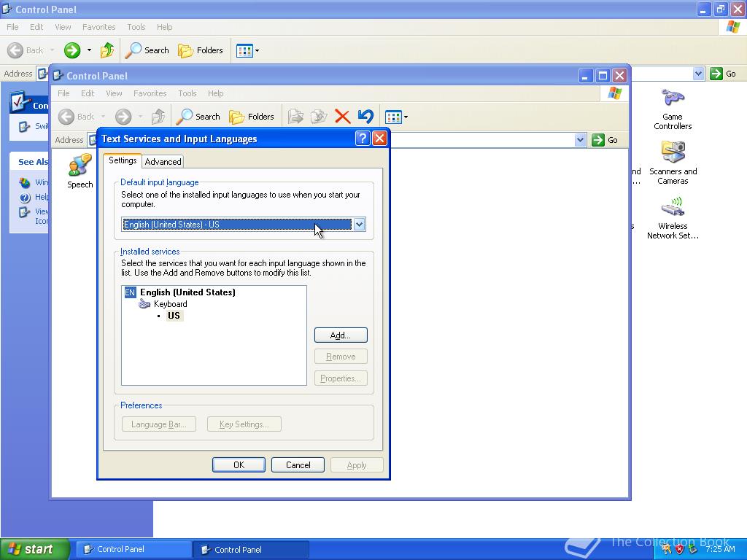Switch to the Advanced tab
Viewport: 747px width, 560px height.
[163, 161]
